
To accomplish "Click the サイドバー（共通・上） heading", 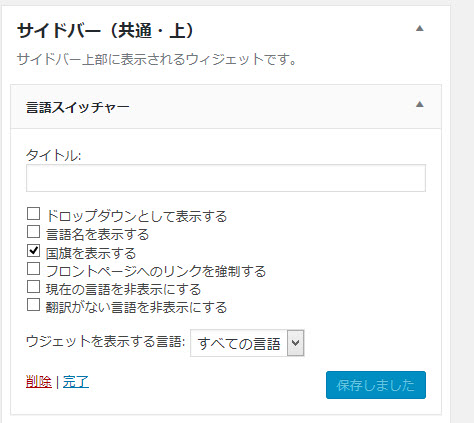I will (106, 31).
